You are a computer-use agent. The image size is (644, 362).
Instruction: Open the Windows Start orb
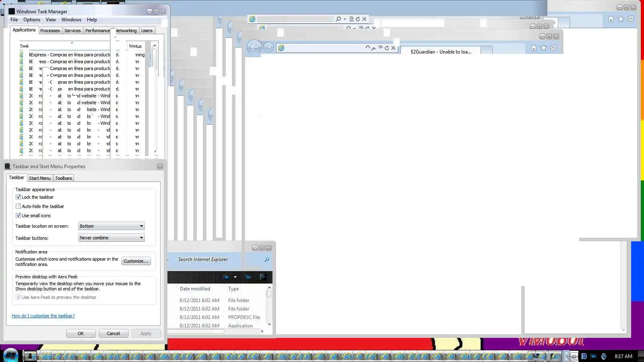(x=11, y=356)
